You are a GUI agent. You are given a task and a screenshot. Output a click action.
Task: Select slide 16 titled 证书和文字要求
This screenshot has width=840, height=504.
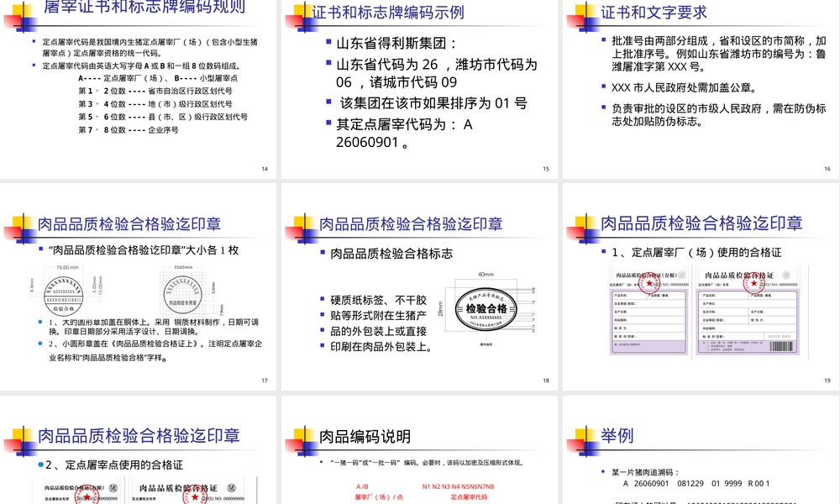pos(701,88)
